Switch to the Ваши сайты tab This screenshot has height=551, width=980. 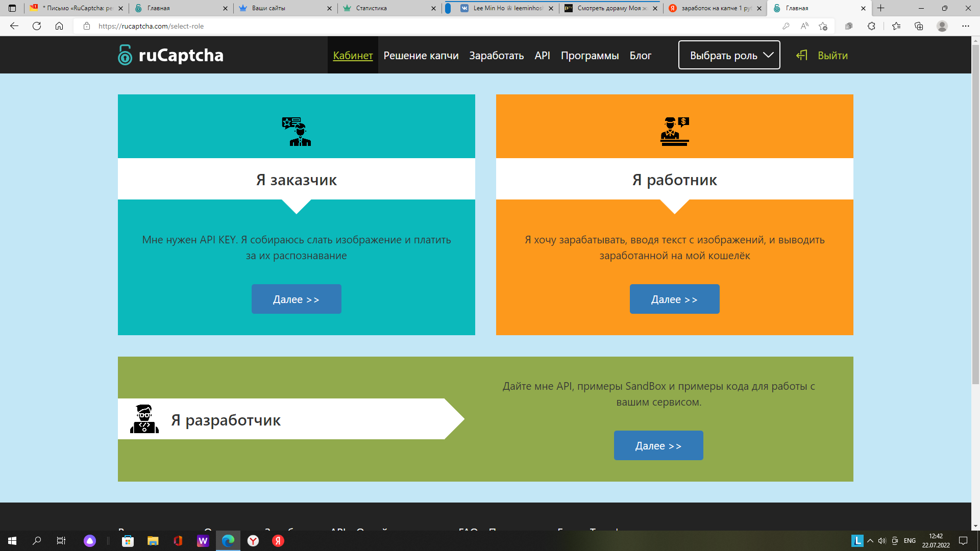click(286, 8)
